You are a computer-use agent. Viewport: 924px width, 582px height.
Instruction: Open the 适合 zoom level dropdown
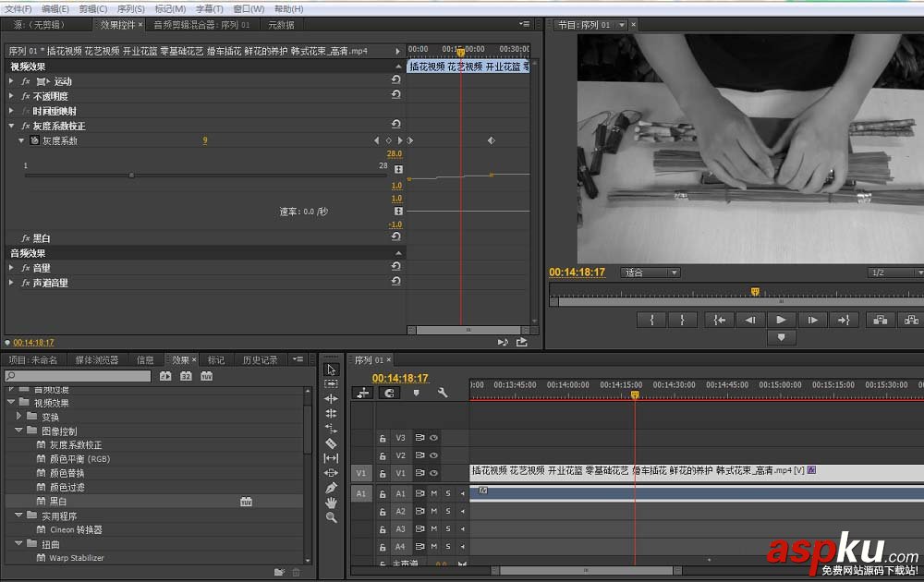click(x=650, y=273)
